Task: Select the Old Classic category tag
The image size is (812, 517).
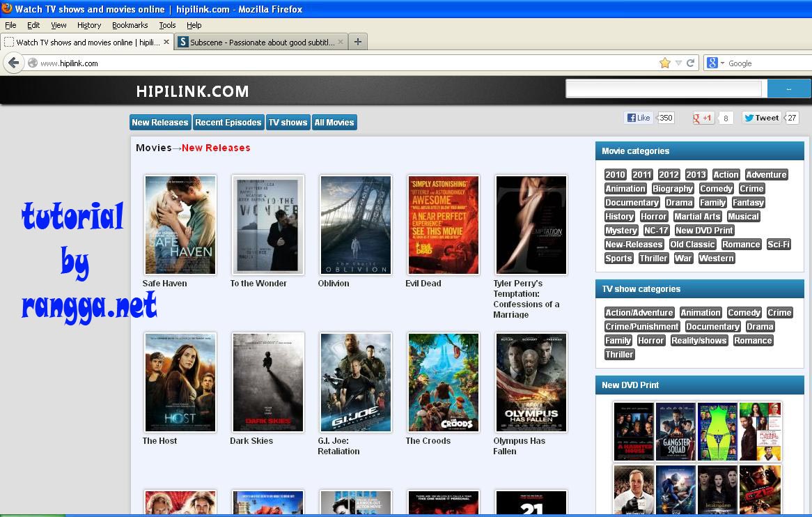Action: click(x=692, y=245)
